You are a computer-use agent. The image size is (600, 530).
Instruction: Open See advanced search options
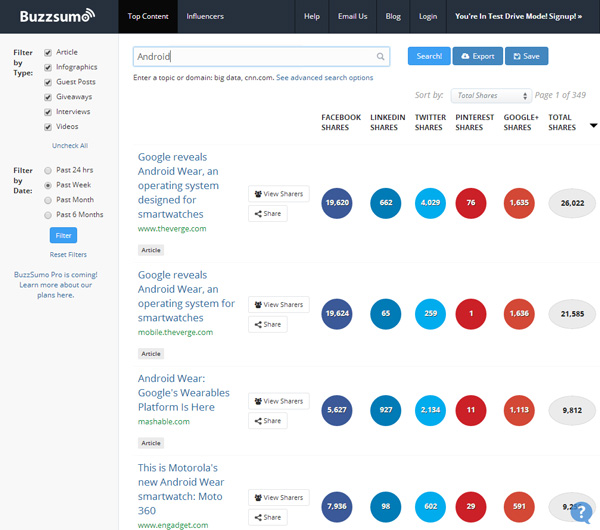(x=324, y=78)
